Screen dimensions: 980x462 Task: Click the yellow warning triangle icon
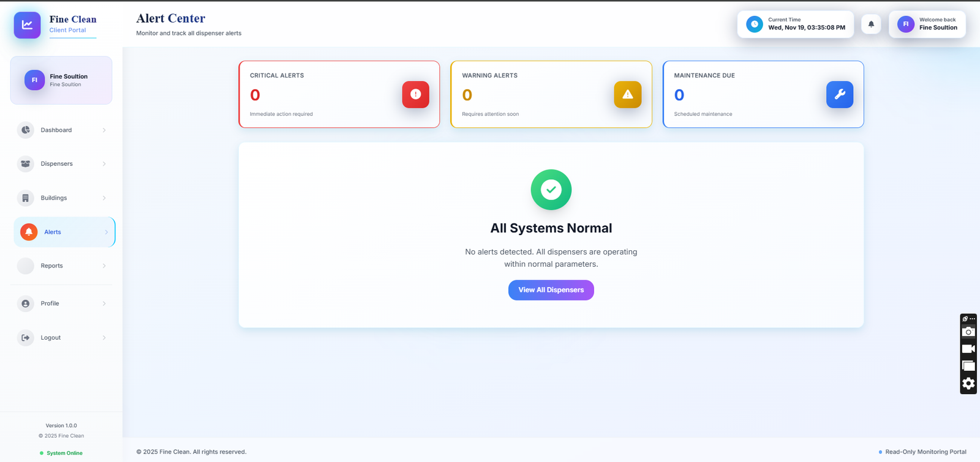click(x=627, y=94)
